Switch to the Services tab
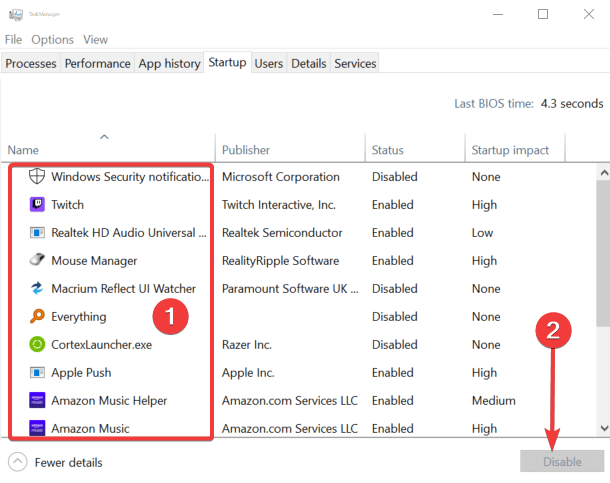Viewport: 610px width, 483px height. point(355,63)
